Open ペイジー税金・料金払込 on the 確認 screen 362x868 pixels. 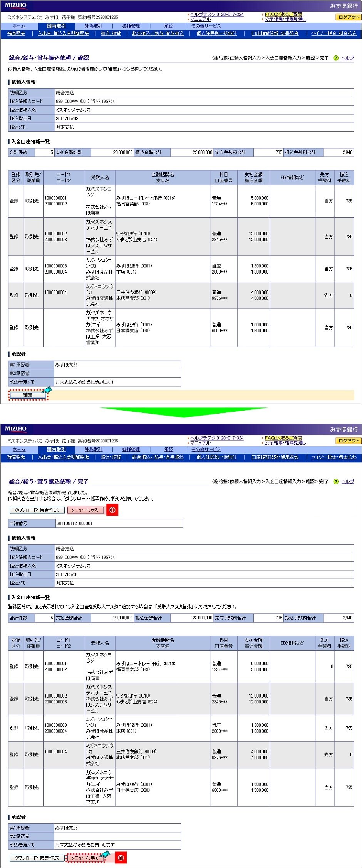click(334, 33)
